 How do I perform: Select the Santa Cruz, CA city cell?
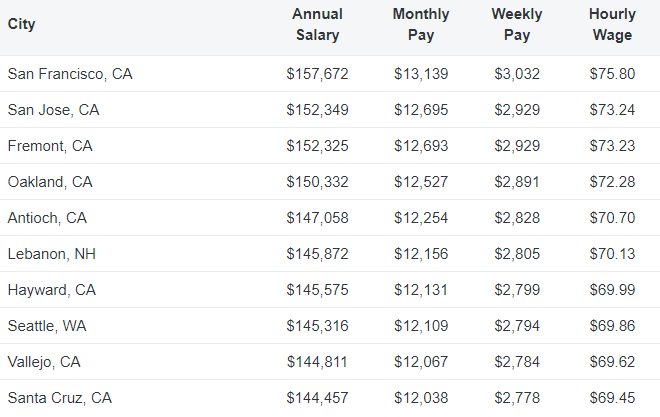60,398
